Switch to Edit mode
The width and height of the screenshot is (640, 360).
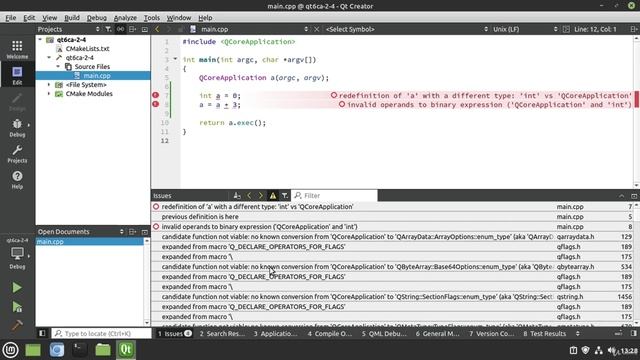click(17, 76)
